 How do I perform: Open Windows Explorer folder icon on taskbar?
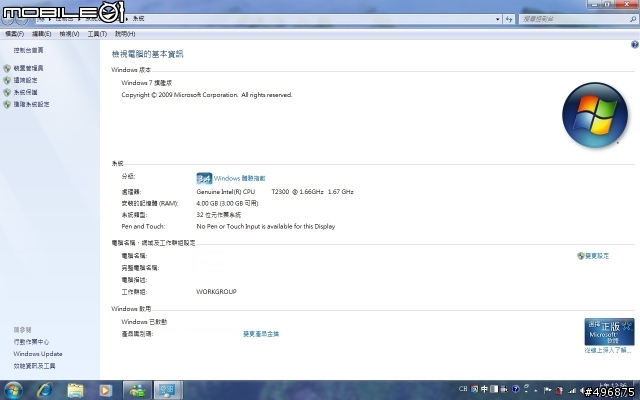tap(75, 391)
